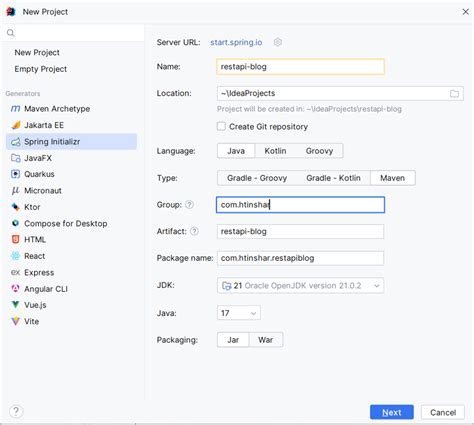Choose React generator entry

(x=71, y=256)
